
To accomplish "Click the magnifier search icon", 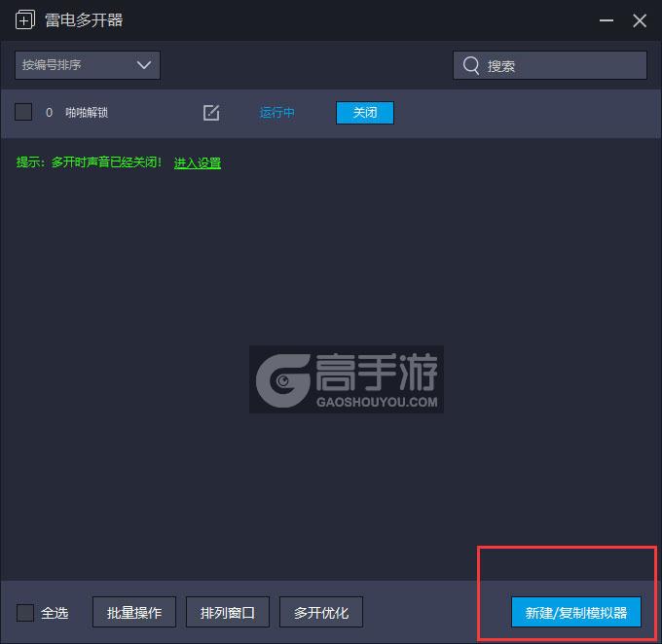I will (471, 66).
